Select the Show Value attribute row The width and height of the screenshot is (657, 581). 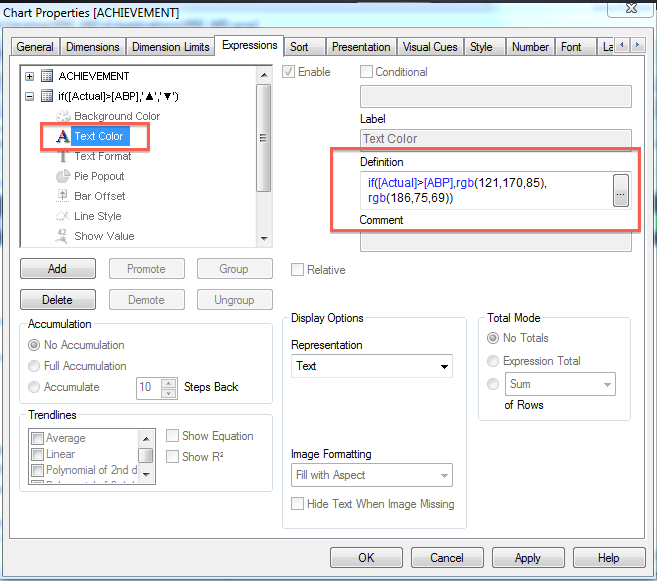(95, 236)
